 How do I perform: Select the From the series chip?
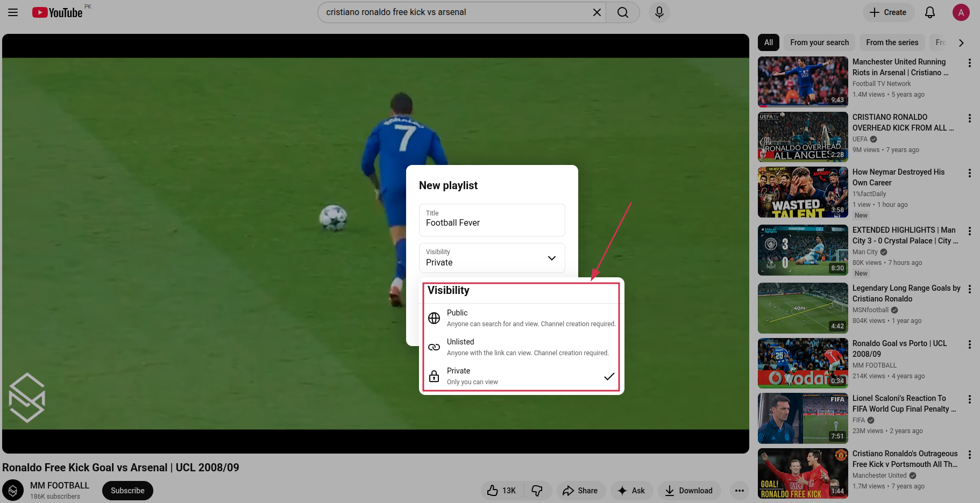coord(892,42)
